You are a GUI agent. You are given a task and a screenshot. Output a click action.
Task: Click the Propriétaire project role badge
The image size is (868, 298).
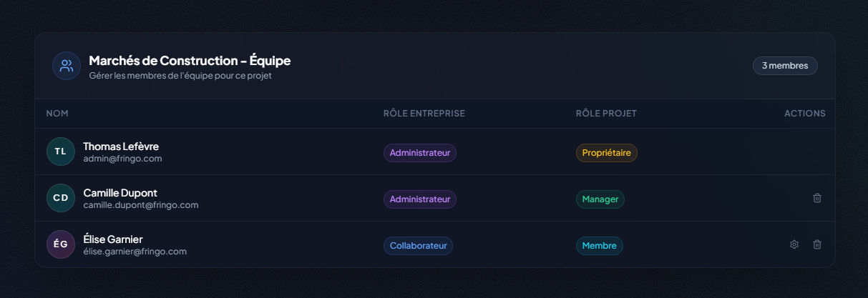(606, 153)
